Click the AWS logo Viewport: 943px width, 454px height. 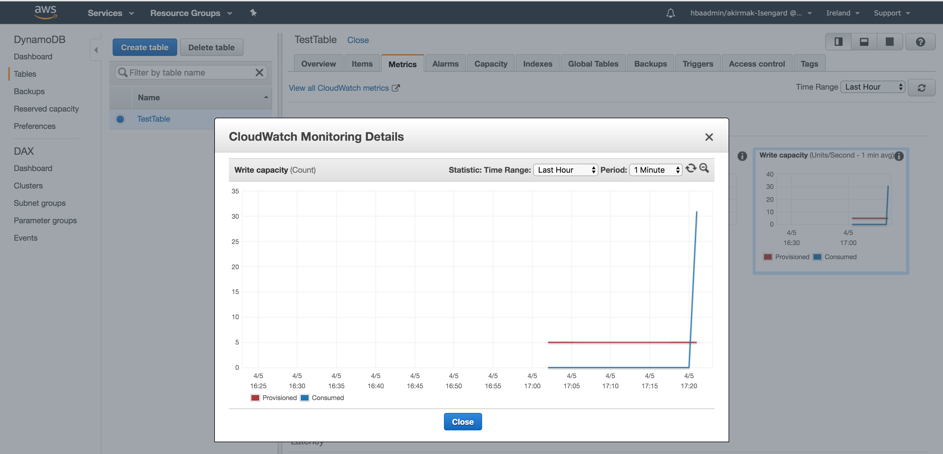(46, 12)
